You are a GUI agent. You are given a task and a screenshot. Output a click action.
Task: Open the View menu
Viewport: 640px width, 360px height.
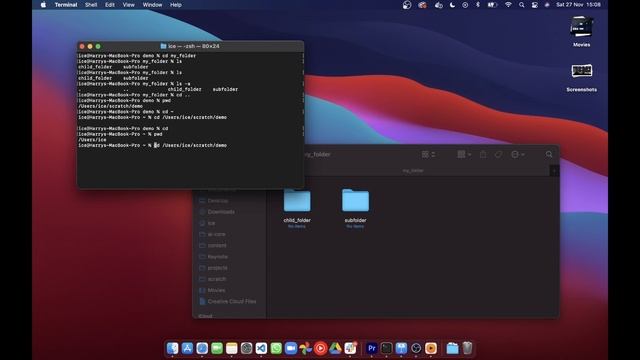(129, 5)
